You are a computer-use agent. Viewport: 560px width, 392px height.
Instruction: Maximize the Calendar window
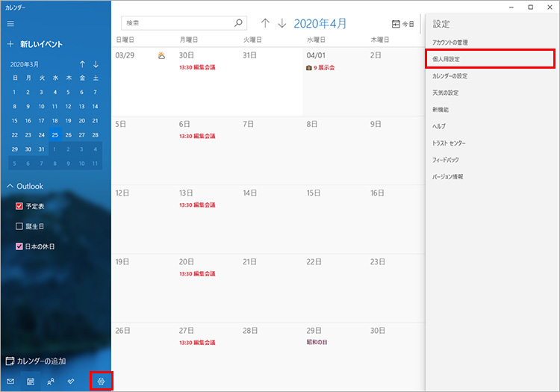[531, 7]
